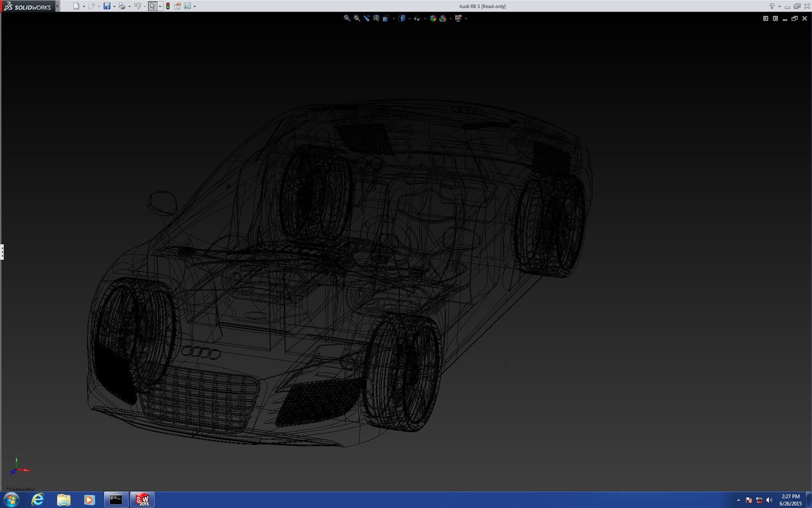Open the View Settings monitor icon
The height and width of the screenshot is (508, 812).
[x=458, y=18]
